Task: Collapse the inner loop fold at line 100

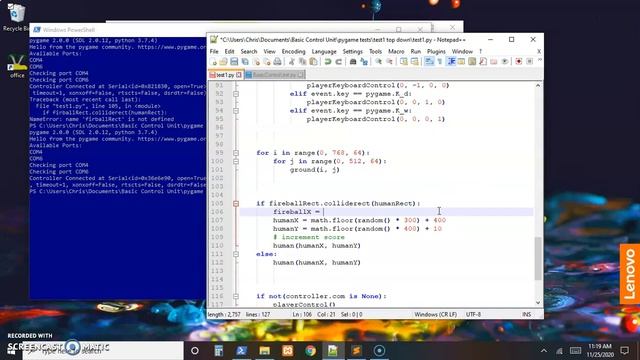Action: coord(236,161)
